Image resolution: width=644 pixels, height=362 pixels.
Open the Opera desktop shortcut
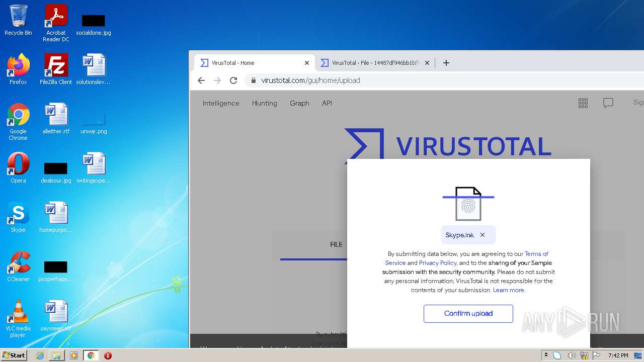tap(18, 168)
